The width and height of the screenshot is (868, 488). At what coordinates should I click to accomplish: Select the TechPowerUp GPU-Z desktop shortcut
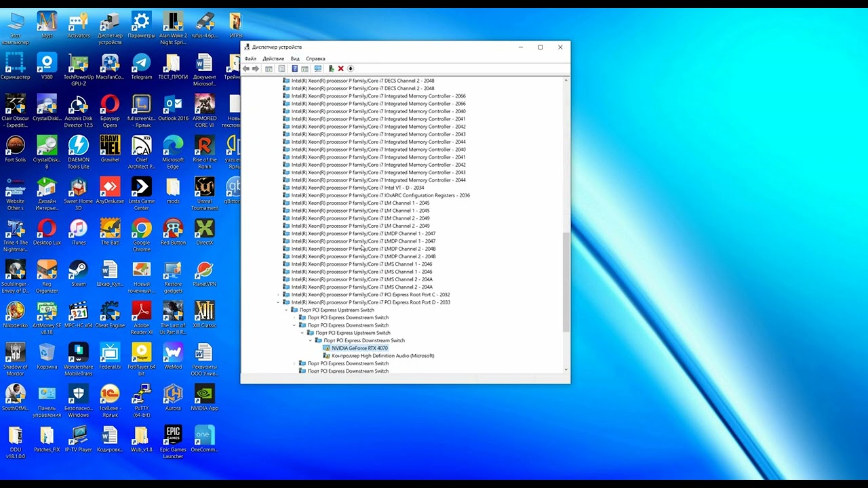(78, 70)
